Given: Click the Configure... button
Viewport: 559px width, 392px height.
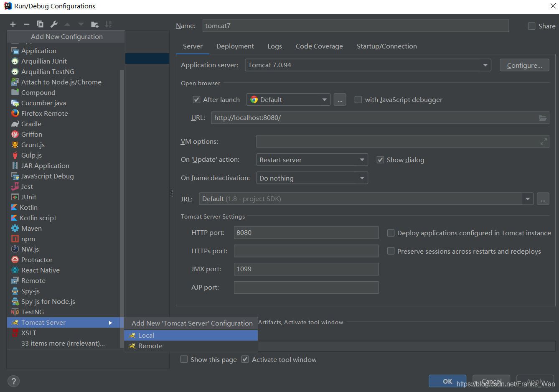Looking at the screenshot, I should [524, 65].
